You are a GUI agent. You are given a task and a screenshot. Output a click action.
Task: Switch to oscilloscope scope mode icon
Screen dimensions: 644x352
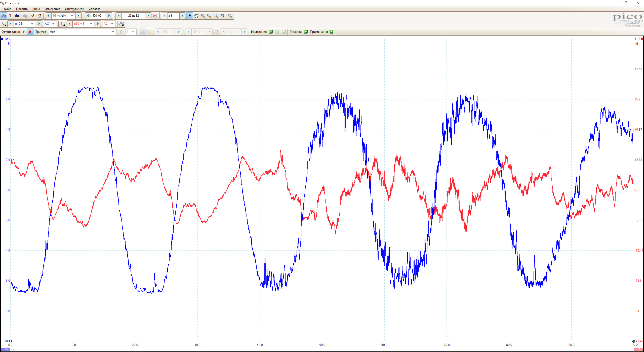click(4, 15)
